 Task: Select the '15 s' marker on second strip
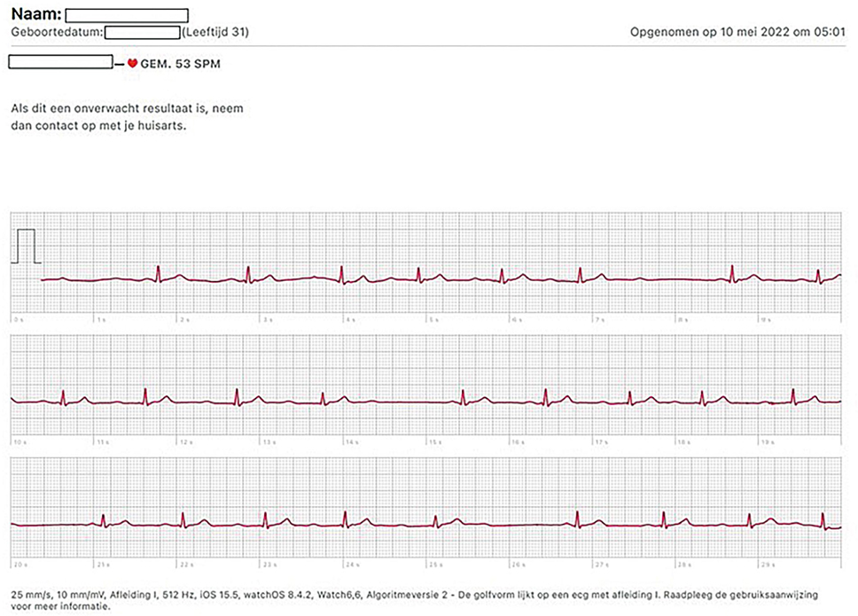pos(435,441)
